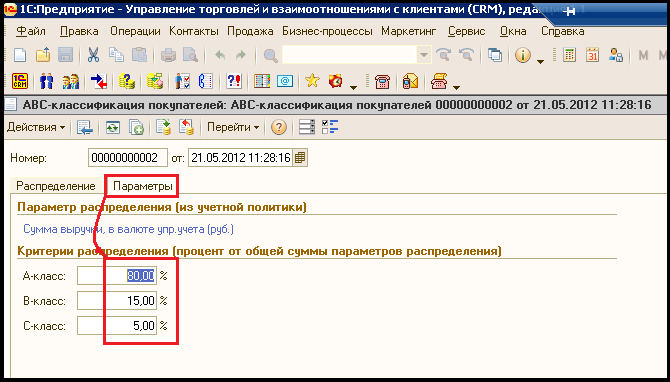
Task: Click the checklist settings icon in document toolbar
Action: (330, 127)
